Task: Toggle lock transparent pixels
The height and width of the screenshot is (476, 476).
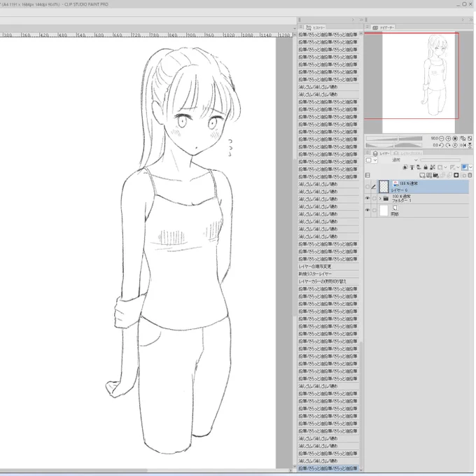Action: (x=433, y=167)
